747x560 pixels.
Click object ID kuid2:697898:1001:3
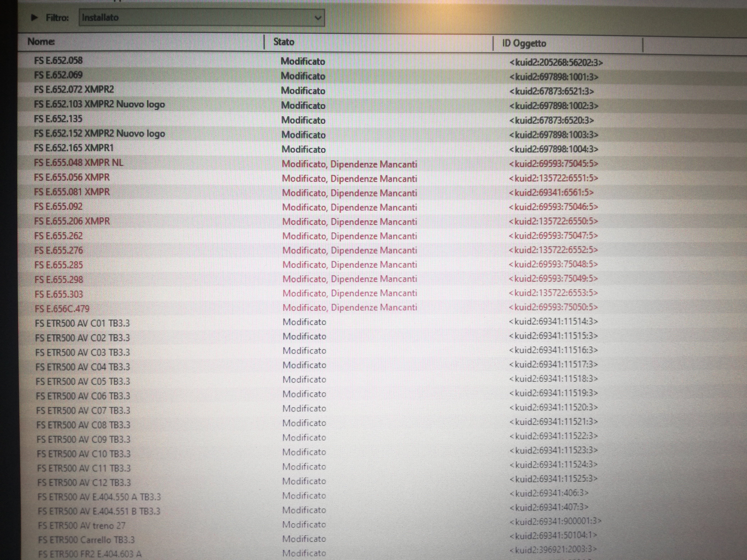tap(554, 77)
